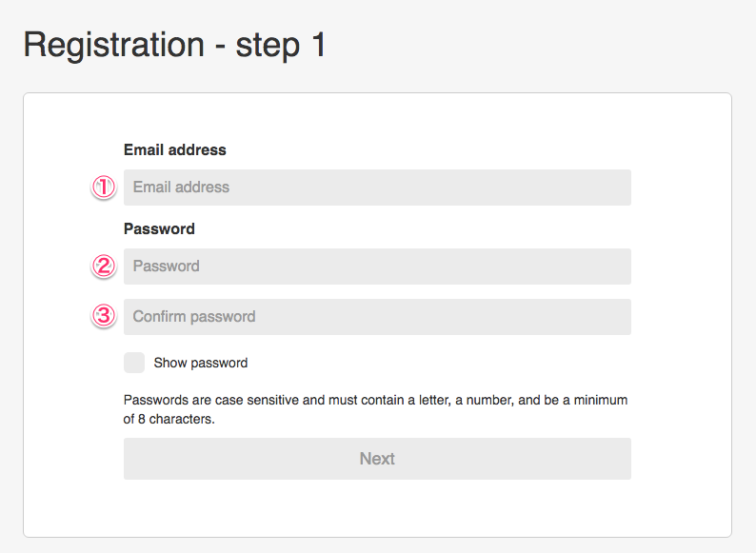Click the Next button
Image resolution: width=756 pixels, height=553 pixels.
click(377, 459)
